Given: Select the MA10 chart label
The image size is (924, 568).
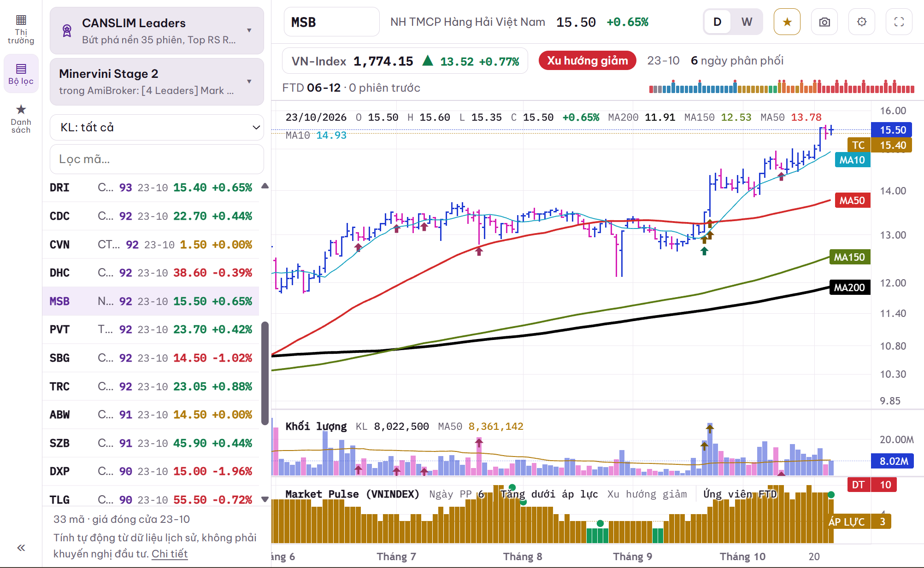Looking at the screenshot, I should [852, 160].
